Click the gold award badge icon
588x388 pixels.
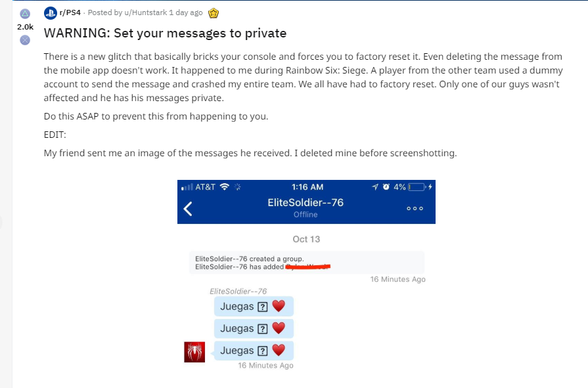tap(214, 13)
